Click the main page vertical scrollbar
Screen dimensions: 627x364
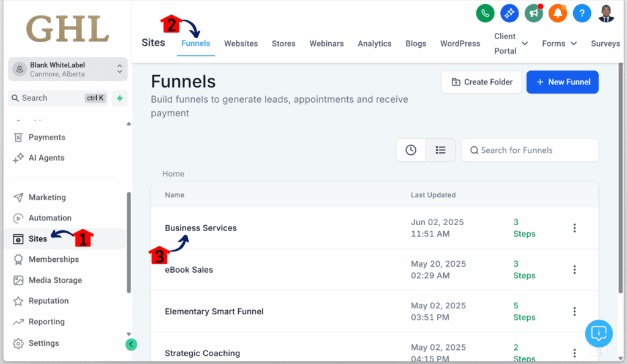(621, 178)
